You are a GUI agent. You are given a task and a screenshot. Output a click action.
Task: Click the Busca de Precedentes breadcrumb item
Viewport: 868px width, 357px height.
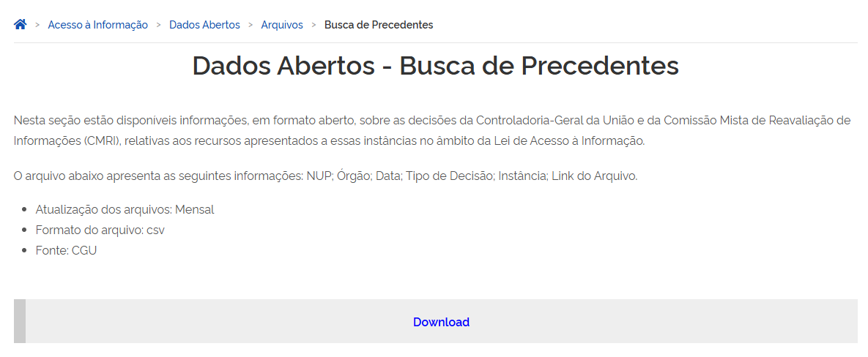point(379,25)
